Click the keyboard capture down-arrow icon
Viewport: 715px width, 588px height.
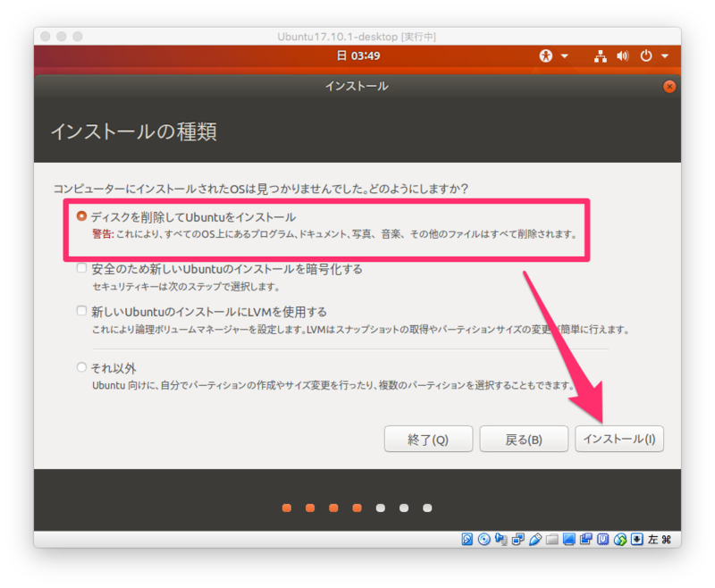click(637, 540)
